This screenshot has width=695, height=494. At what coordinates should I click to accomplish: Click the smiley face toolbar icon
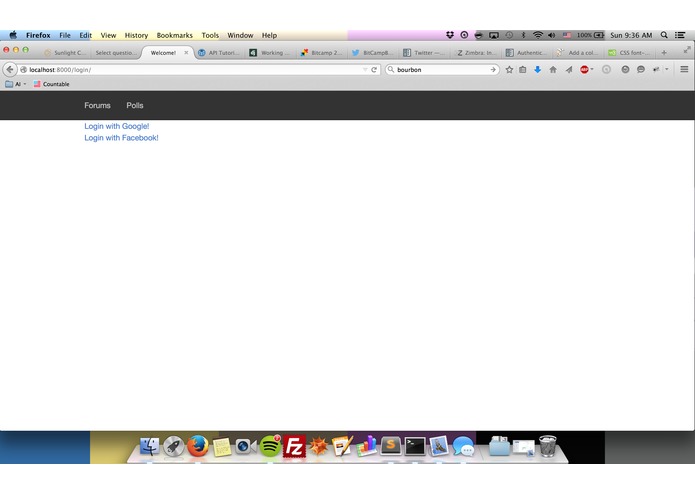tap(625, 70)
